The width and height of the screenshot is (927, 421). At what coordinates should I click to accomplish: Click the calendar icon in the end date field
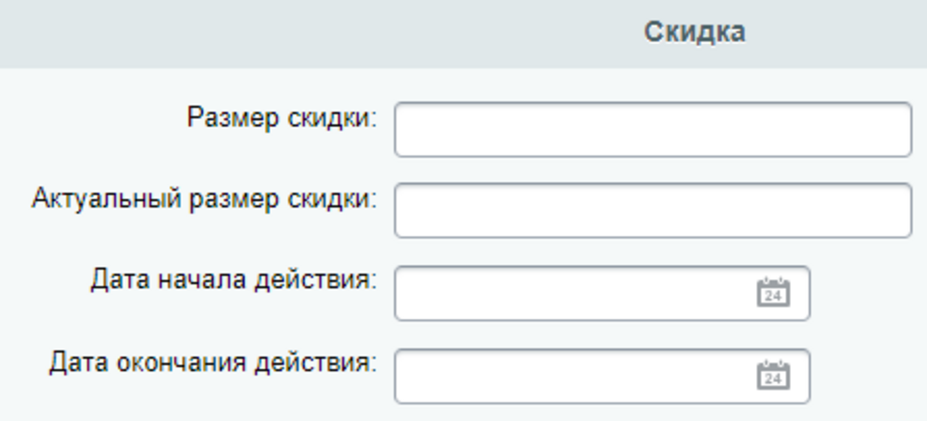tap(773, 375)
